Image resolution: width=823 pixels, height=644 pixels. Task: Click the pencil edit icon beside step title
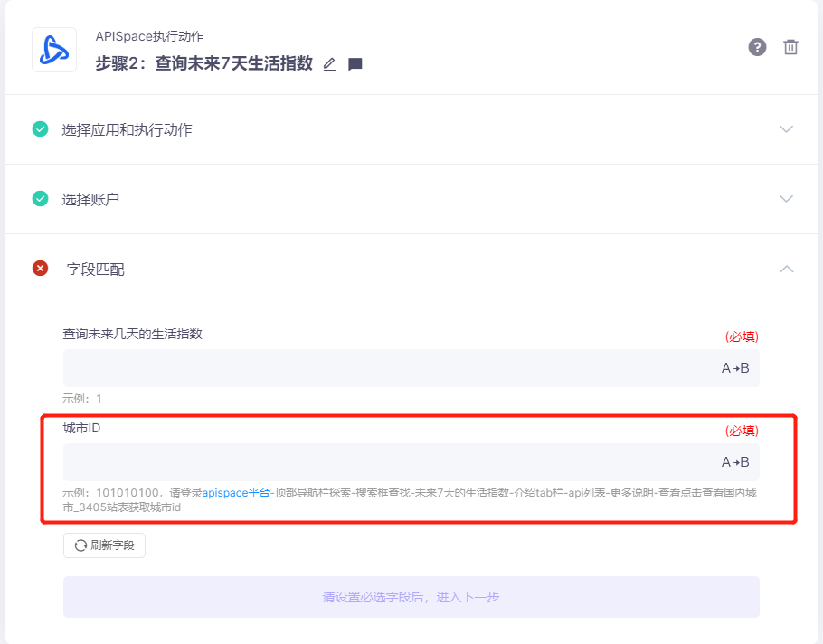click(329, 63)
